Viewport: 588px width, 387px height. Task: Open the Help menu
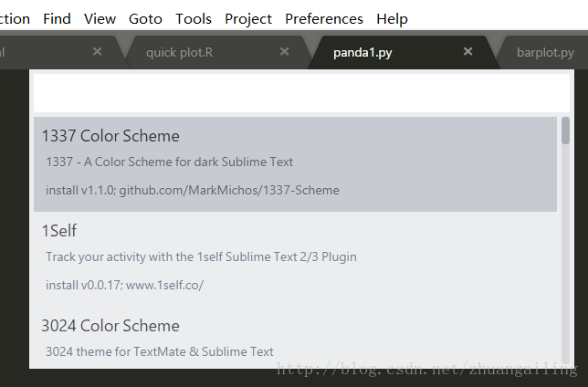coord(392,19)
